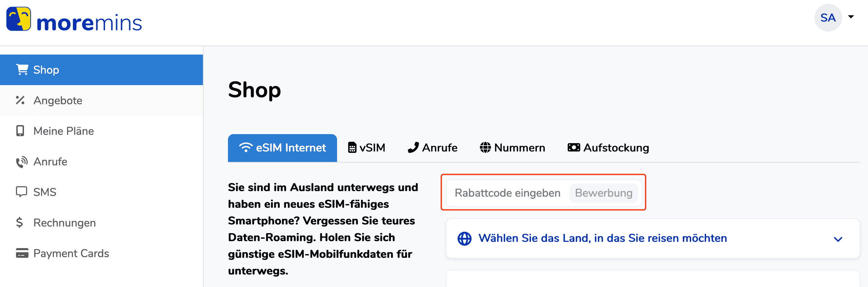Expand the account dropdown arrow
This screenshot has width=868, height=287.
click(x=851, y=17)
